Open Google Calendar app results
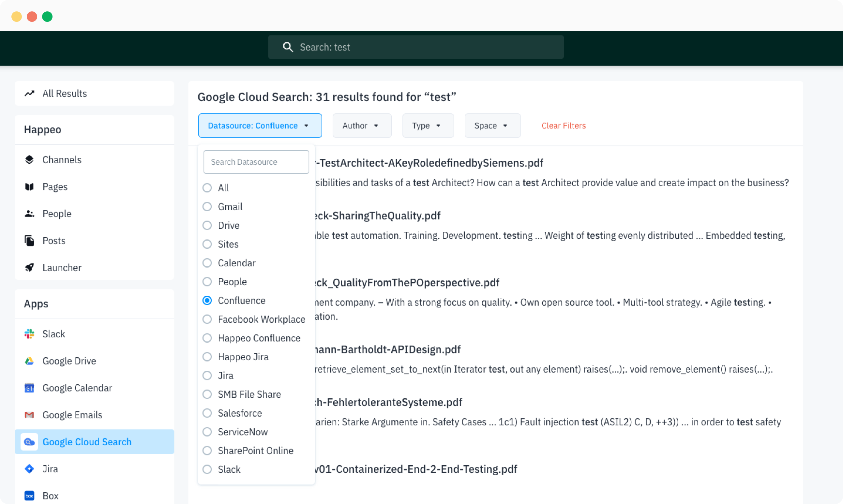This screenshot has width=843, height=504. [x=95, y=388]
